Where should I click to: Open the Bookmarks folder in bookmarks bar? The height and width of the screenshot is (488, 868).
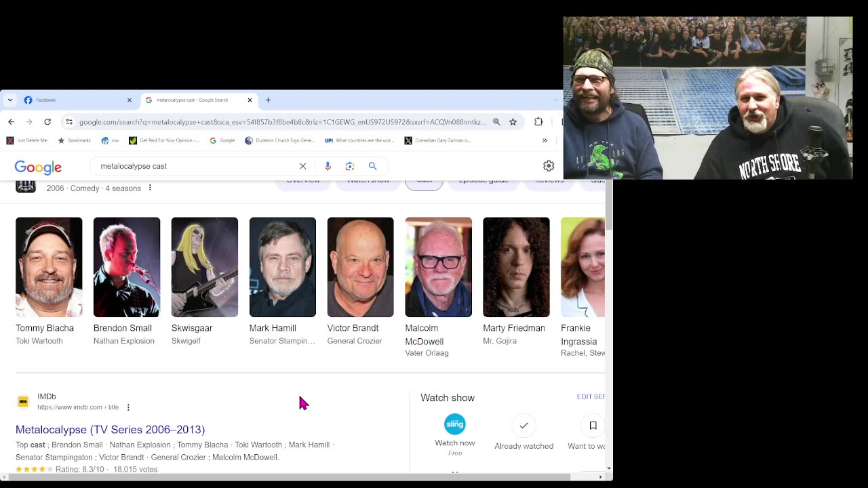(x=74, y=140)
